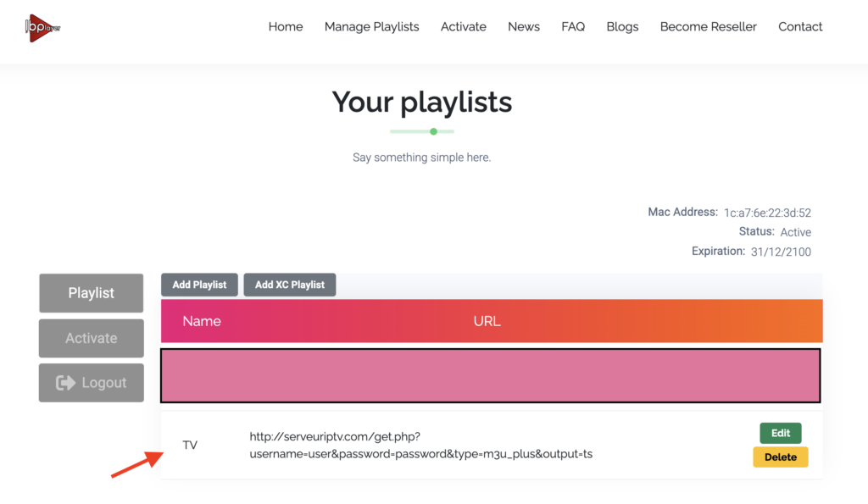Screen dimensions: 868x504
Task: Click the Logout button
Action: pyautogui.click(x=92, y=383)
